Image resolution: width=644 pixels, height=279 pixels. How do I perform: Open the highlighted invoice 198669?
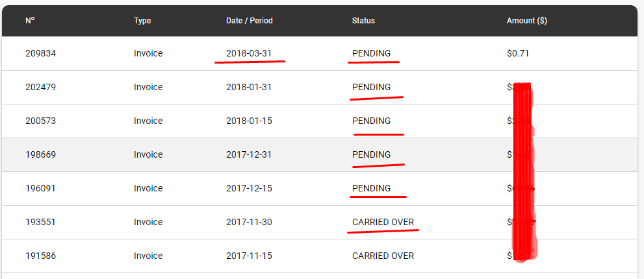[x=41, y=154]
